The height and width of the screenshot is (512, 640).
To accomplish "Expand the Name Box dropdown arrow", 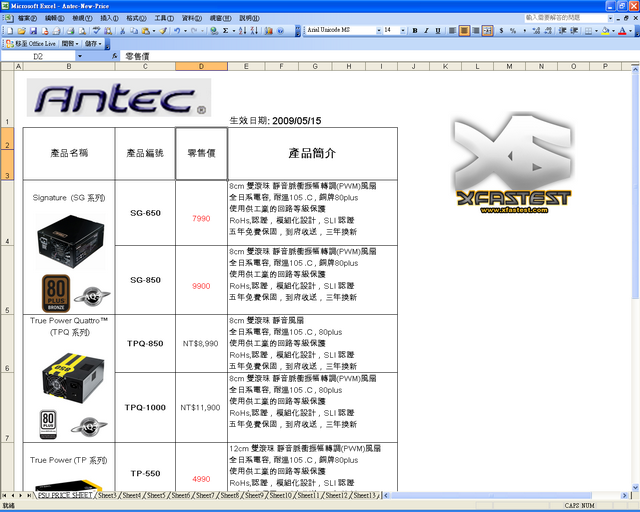I will click(x=80, y=56).
